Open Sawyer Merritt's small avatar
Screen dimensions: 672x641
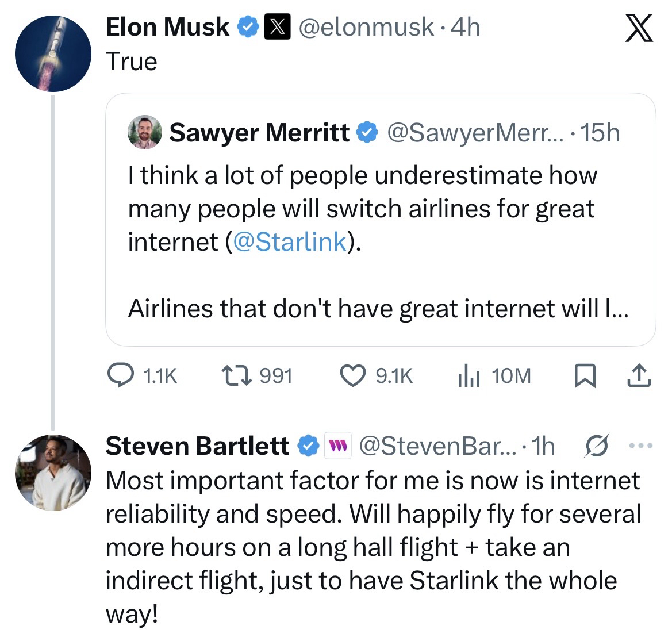(144, 132)
